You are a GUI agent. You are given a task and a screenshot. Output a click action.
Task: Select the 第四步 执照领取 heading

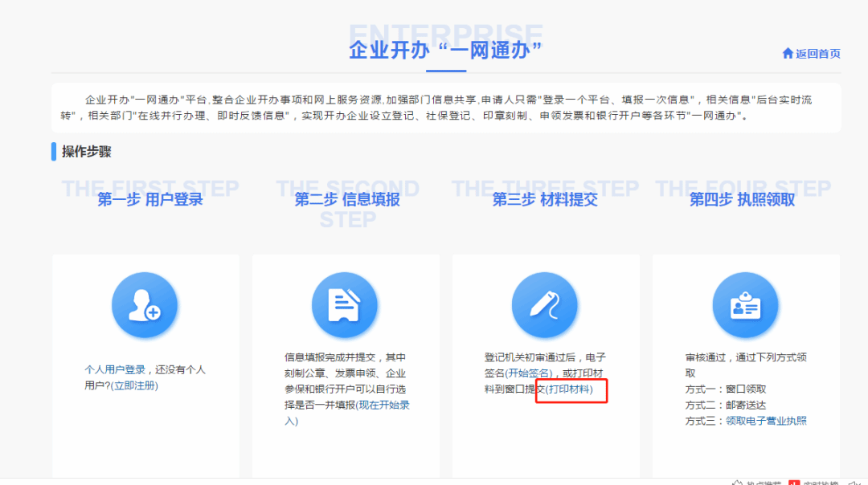pos(742,200)
